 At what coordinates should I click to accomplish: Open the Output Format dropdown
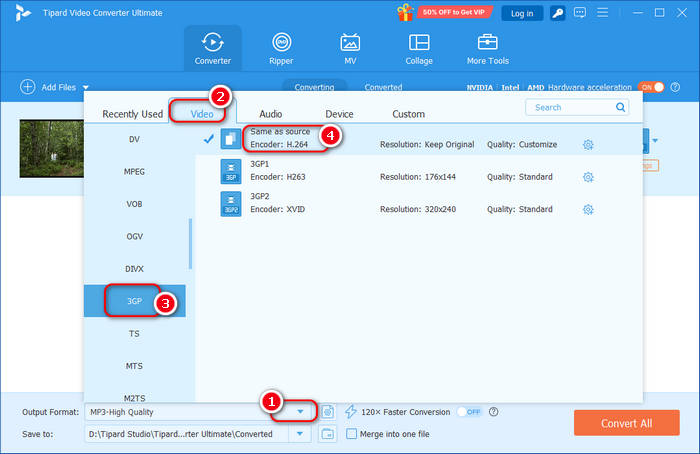click(300, 412)
